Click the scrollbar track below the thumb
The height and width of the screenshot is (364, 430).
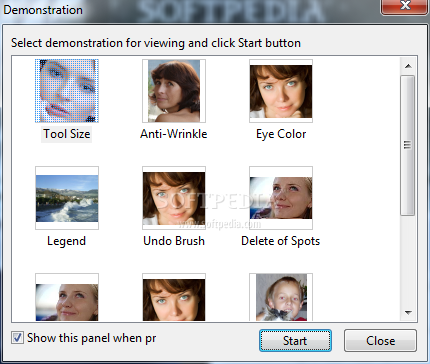tap(408, 260)
